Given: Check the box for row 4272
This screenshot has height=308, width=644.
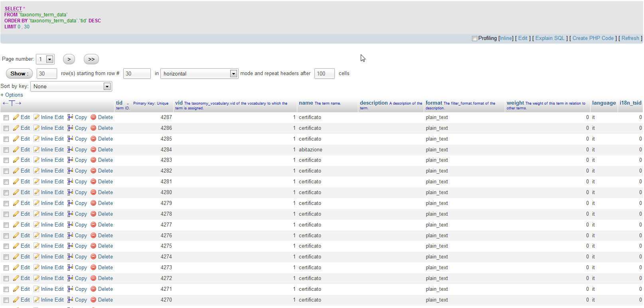Looking at the screenshot, I should (6, 278).
